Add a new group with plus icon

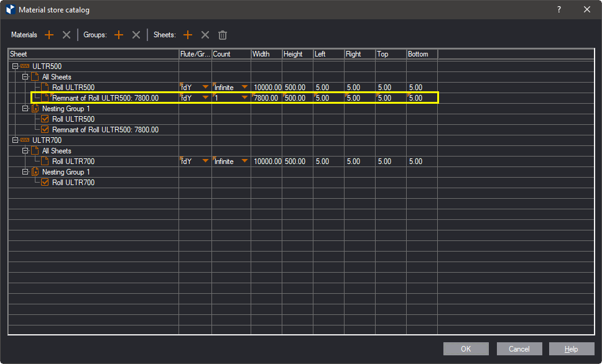pyautogui.click(x=119, y=35)
